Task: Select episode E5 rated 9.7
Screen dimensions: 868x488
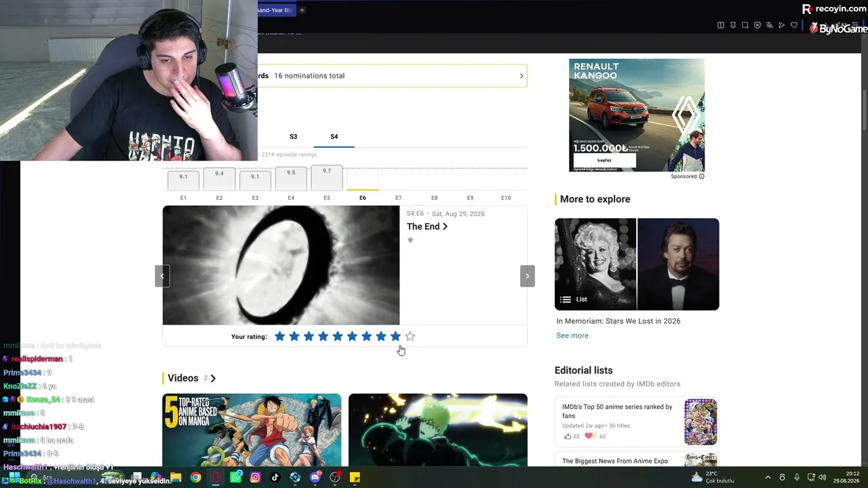Action: point(327,178)
